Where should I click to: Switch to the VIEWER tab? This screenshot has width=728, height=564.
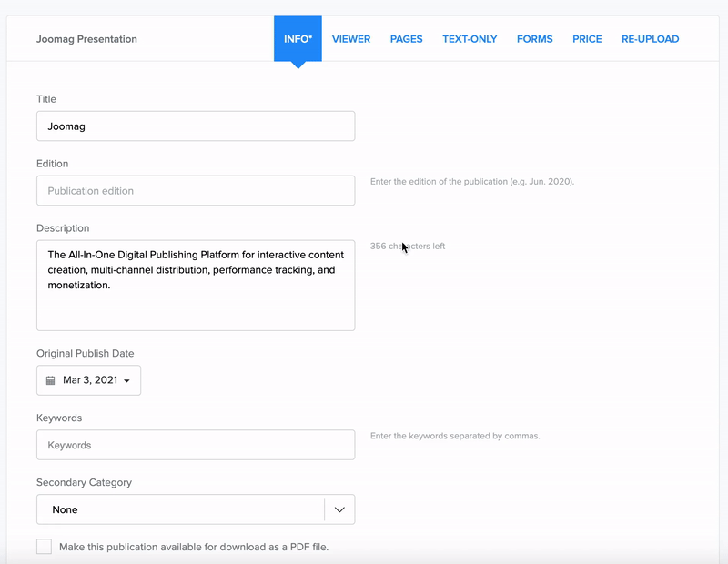point(351,39)
